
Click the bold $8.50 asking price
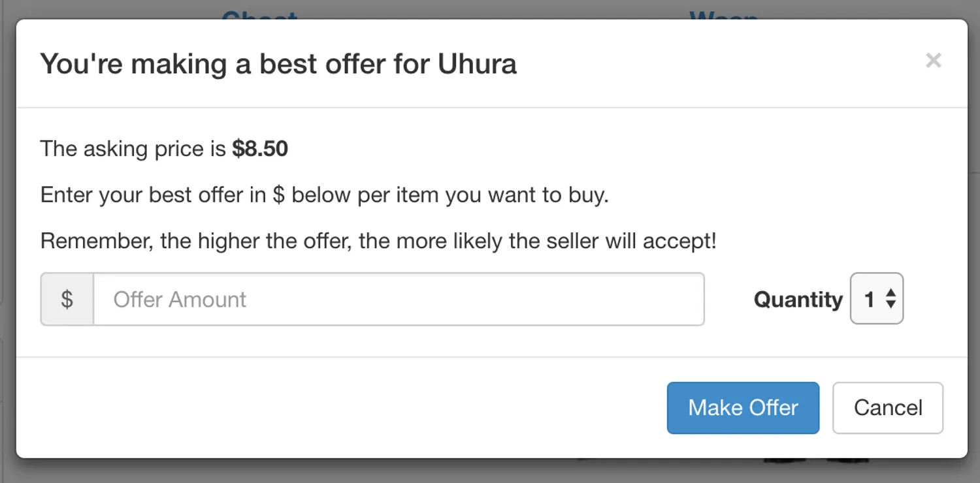click(x=260, y=149)
